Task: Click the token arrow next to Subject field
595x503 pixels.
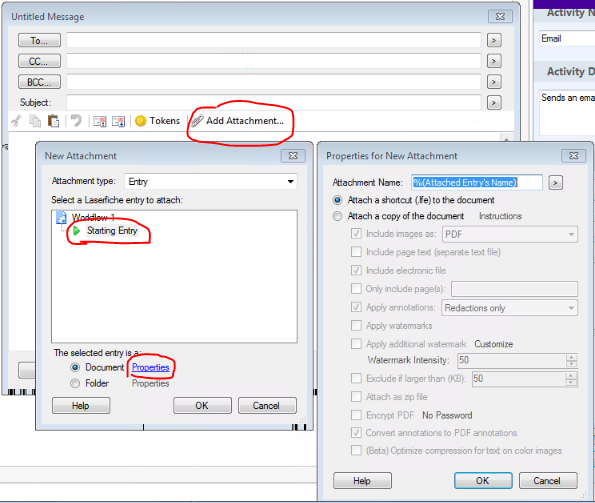Action: click(494, 102)
